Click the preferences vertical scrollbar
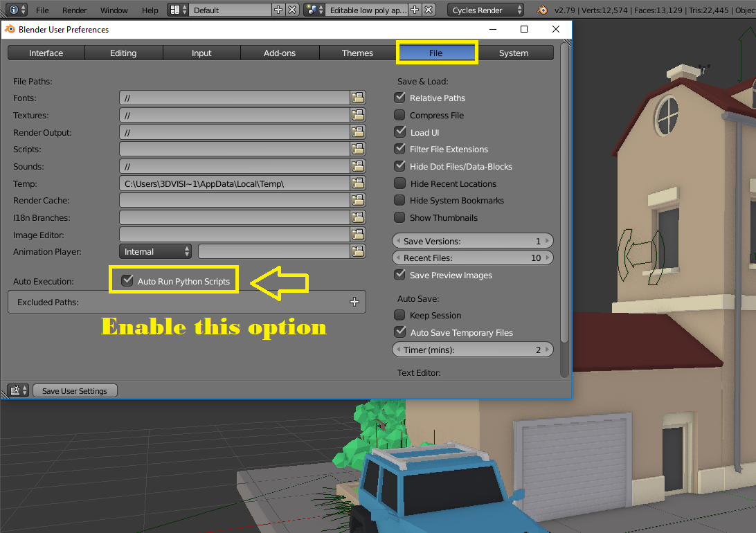 tap(565, 192)
